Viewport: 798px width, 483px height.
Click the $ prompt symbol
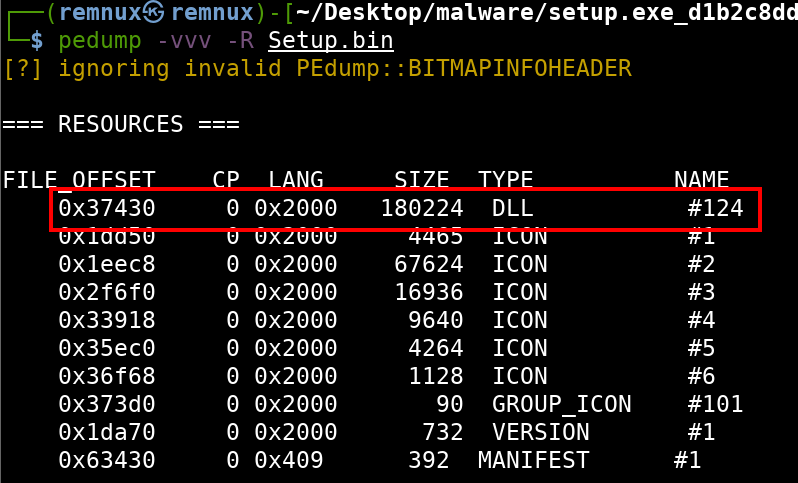(x=37, y=41)
